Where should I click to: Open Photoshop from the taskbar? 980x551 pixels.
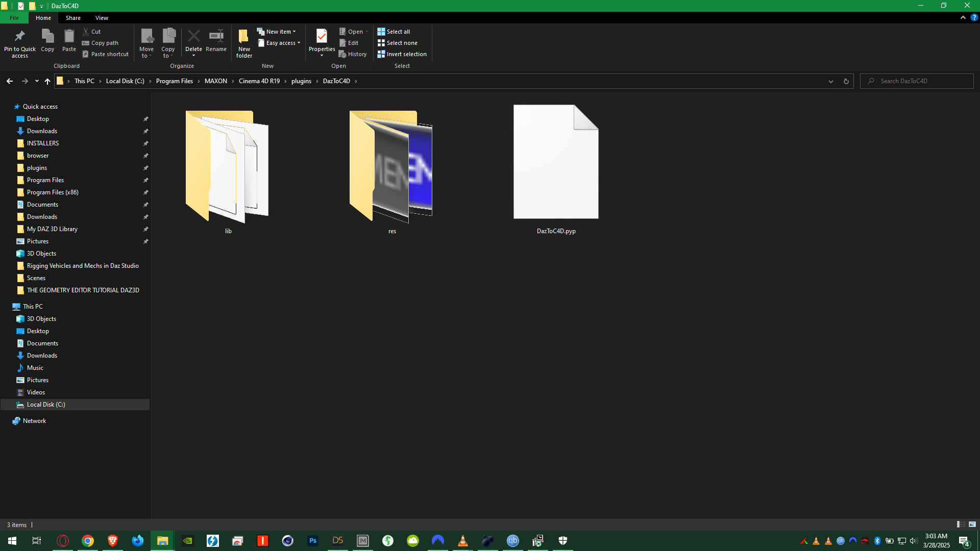[x=313, y=541]
